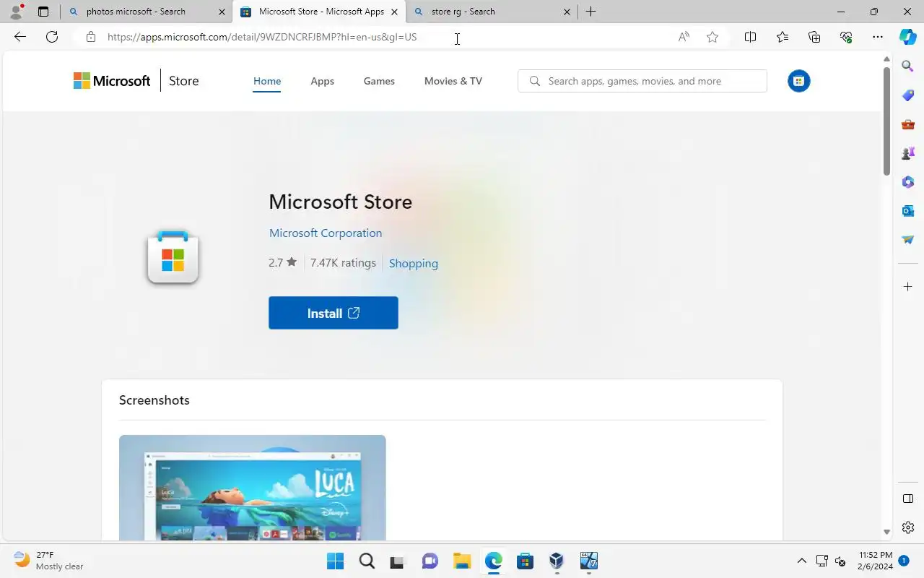
Task: Open sidebar settings gear
Action: tap(908, 527)
